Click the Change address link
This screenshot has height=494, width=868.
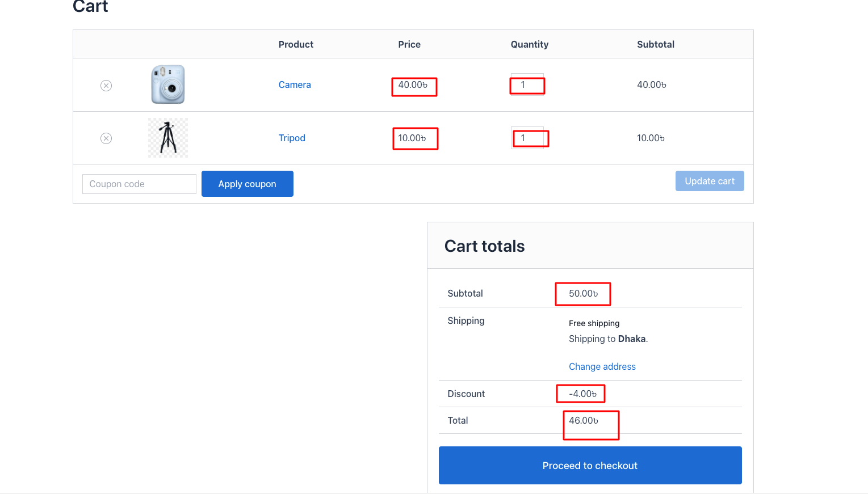click(602, 366)
